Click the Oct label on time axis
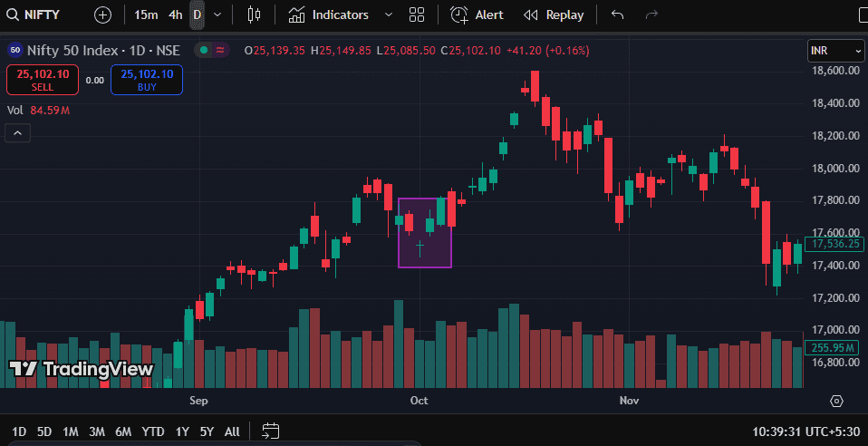 coord(420,401)
